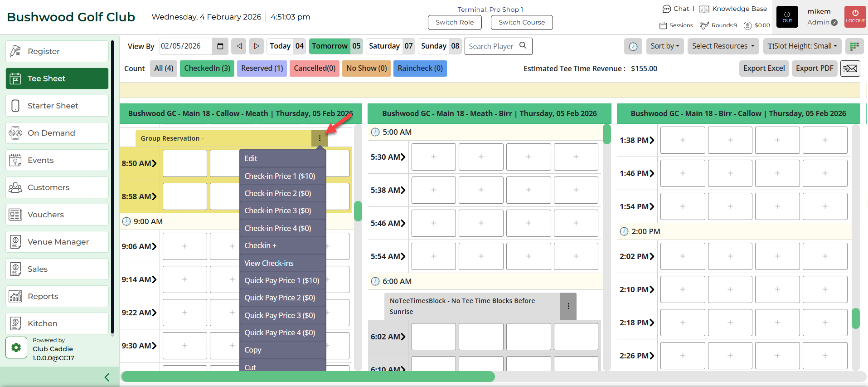
Task: Select Edit from the context menu
Action: [251, 158]
